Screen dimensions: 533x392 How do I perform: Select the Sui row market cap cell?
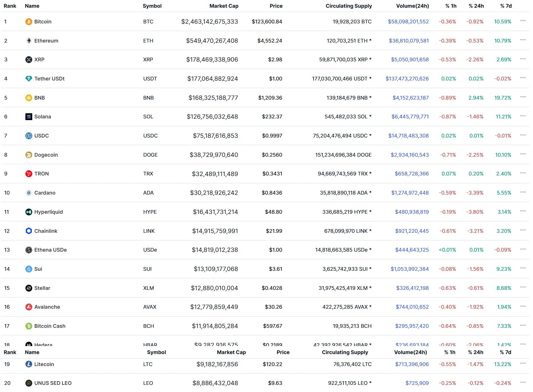pos(216,269)
